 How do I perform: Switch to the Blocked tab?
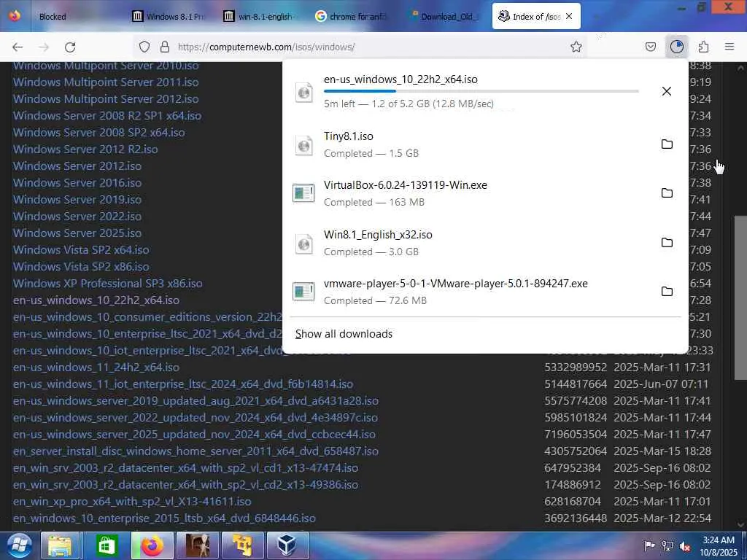[53, 16]
